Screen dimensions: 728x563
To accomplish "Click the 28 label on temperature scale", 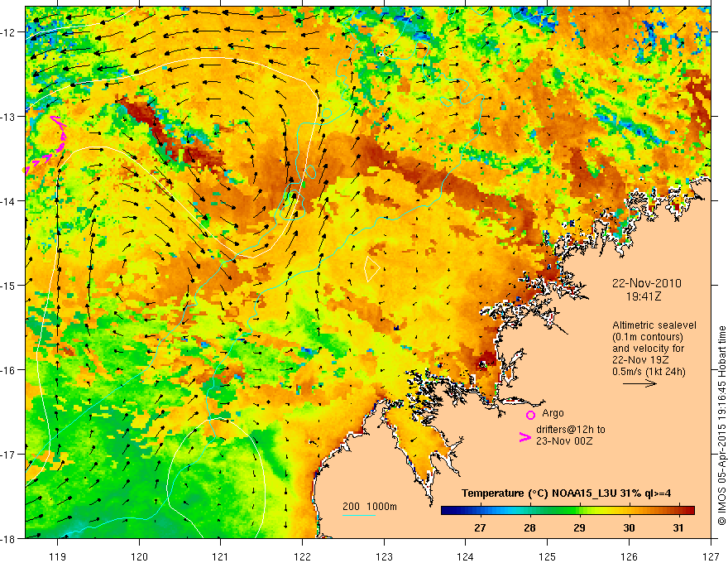I will [529, 527].
